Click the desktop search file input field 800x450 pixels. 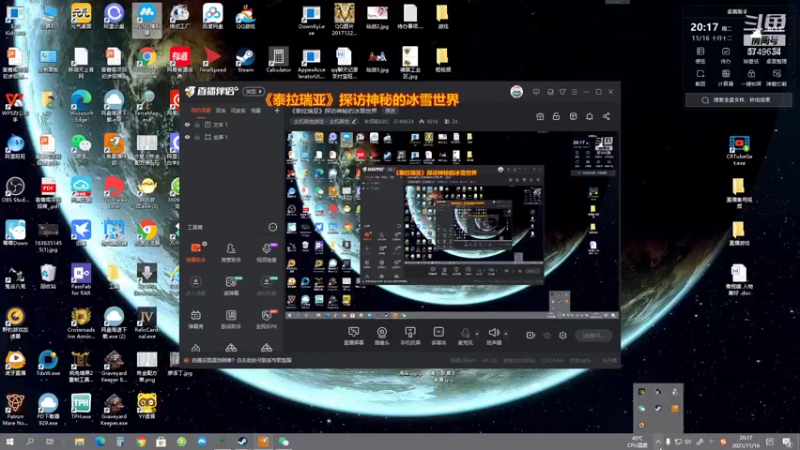[x=739, y=100]
